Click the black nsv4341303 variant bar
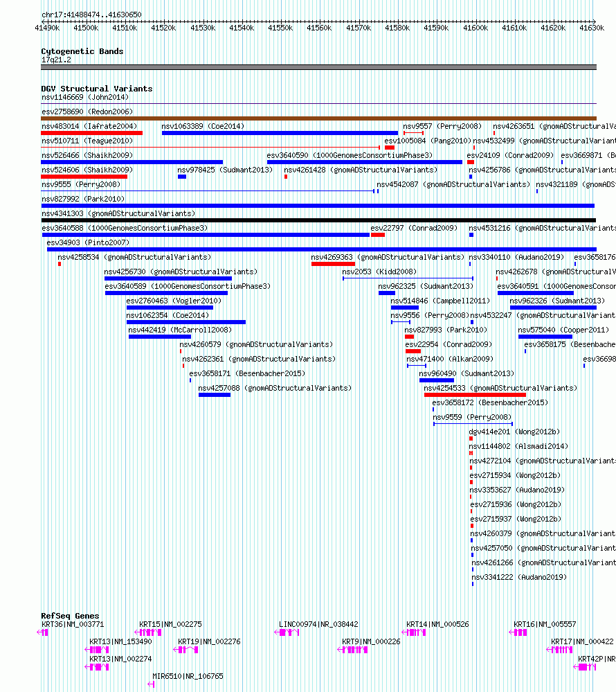Image resolution: width=616 pixels, height=692 pixels. coord(318,220)
